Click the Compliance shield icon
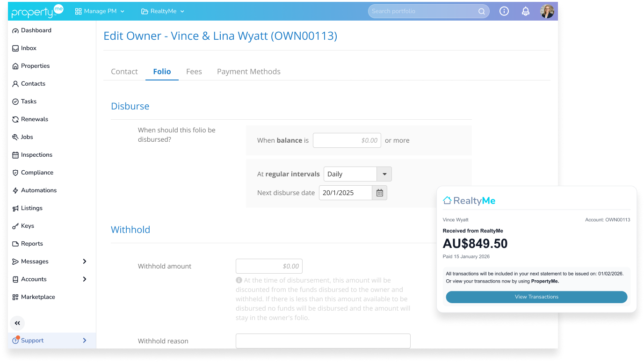Viewport: 644px width, 363px height. point(15,173)
